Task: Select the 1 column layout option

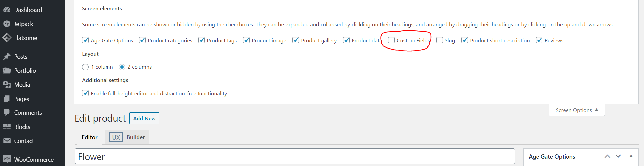Action: tap(85, 67)
